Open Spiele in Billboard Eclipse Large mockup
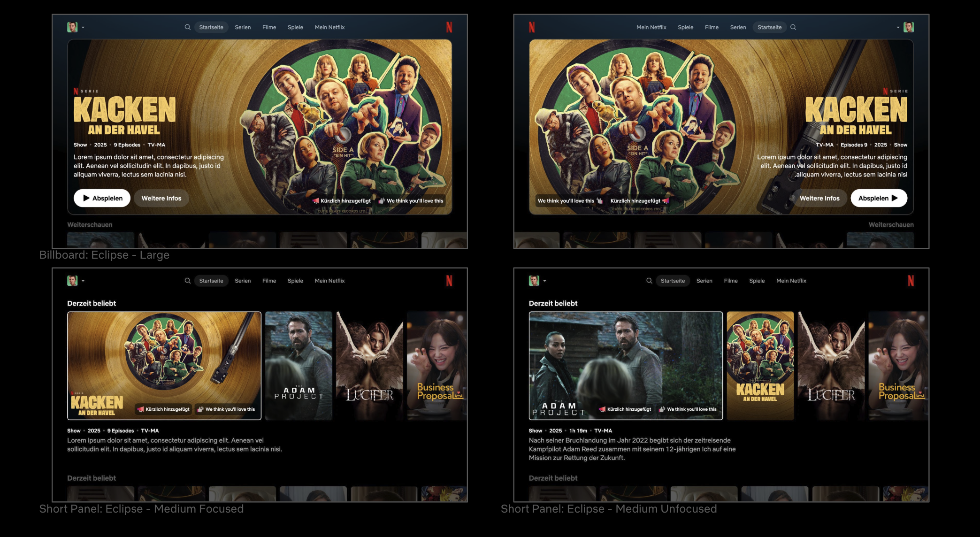The image size is (980, 537). point(295,27)
